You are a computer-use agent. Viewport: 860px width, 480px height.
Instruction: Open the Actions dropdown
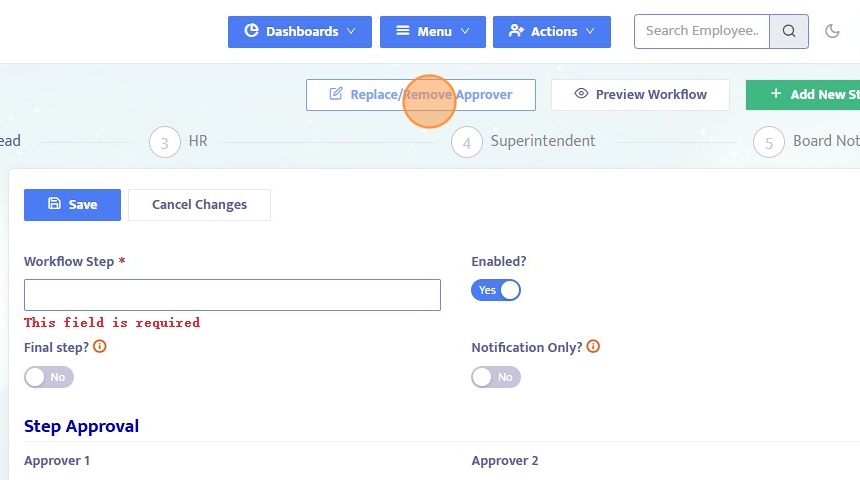click(551, 31)
